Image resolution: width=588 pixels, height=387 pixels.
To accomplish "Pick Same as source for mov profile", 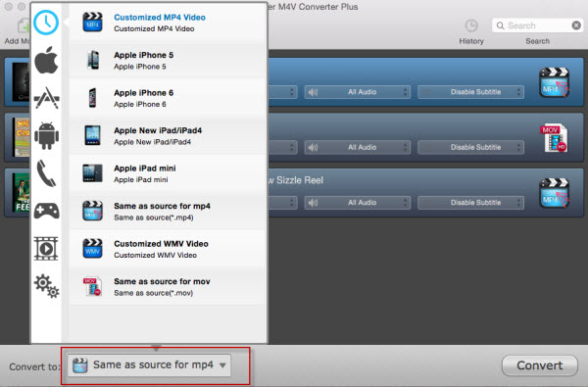I will pos(168,286).
